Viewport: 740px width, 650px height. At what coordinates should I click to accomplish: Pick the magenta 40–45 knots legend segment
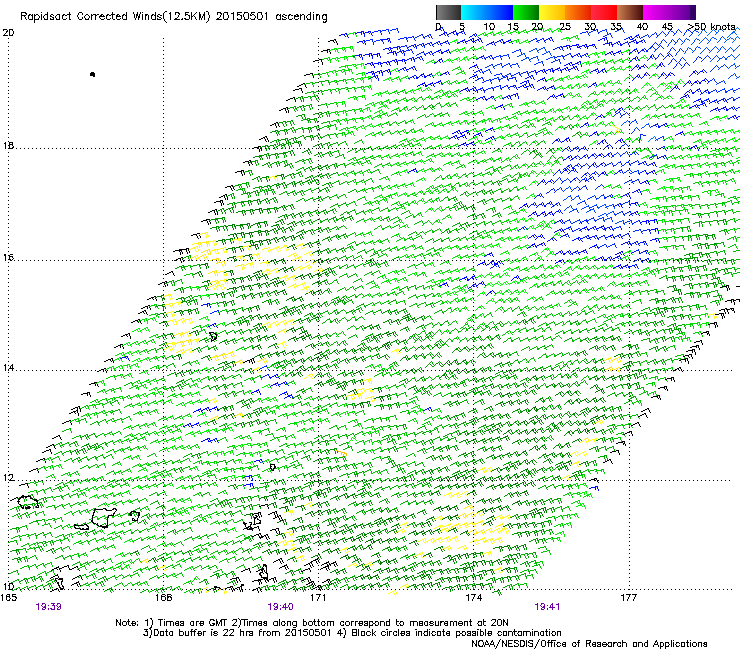click(x=656, y=12)
